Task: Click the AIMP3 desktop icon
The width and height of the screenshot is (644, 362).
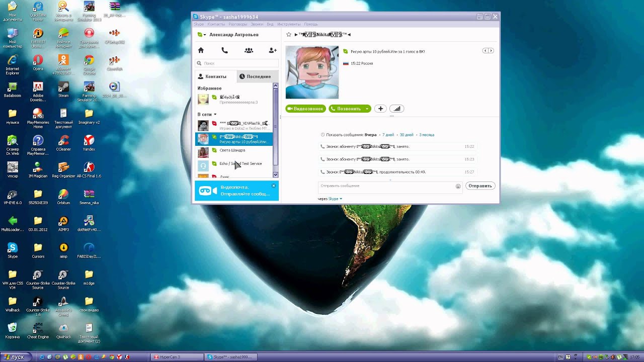Action: click(x=63, y=223)
